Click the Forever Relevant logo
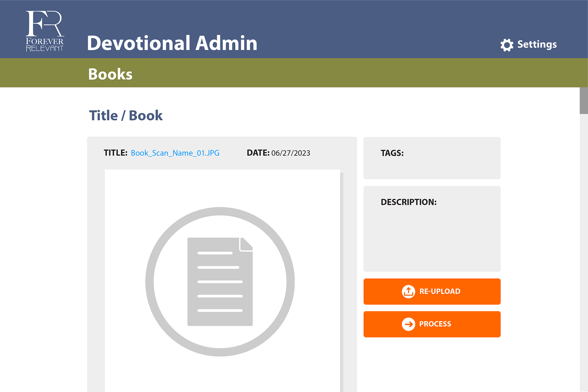Image resolution: width=588 pixels, height=392 pixels. [45, 31]
